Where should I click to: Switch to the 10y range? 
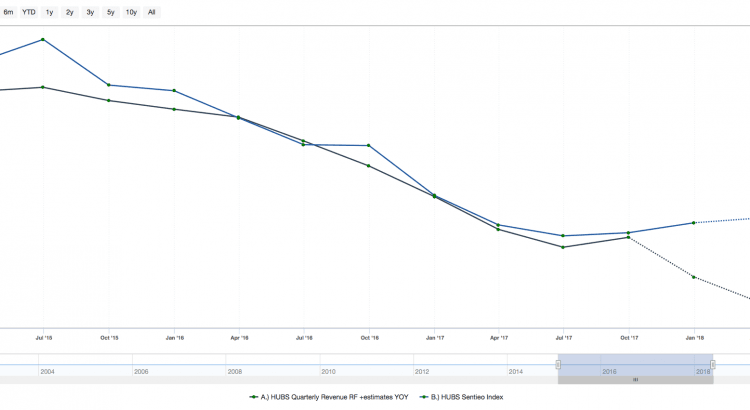tap(131, 12)
